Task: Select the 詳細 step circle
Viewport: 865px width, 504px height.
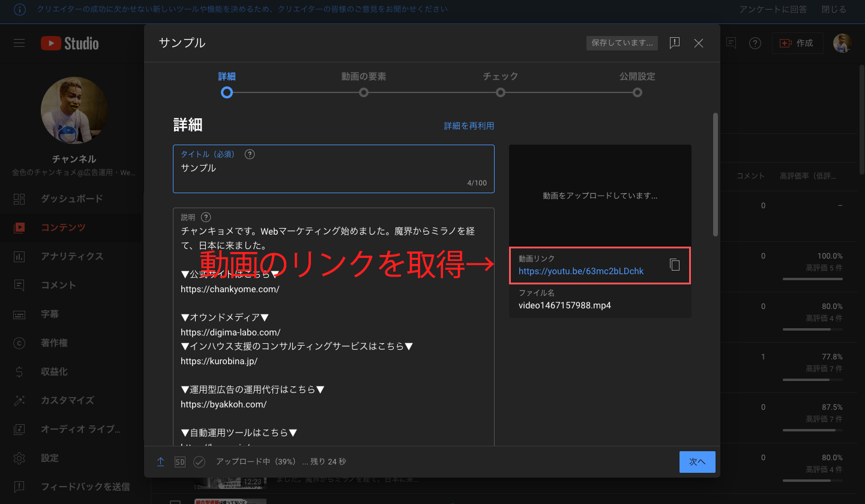Action: pyautogui.click(x=226, y=92)
